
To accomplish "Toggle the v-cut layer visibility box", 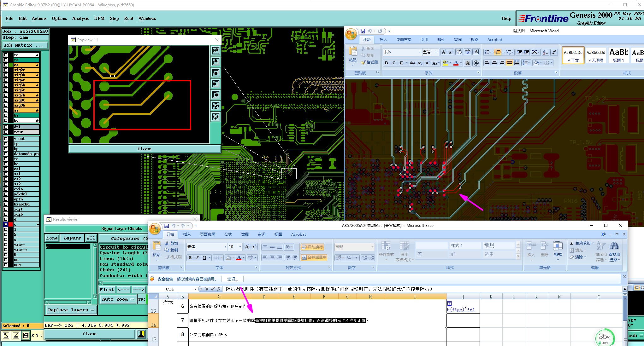I will 6,139.
